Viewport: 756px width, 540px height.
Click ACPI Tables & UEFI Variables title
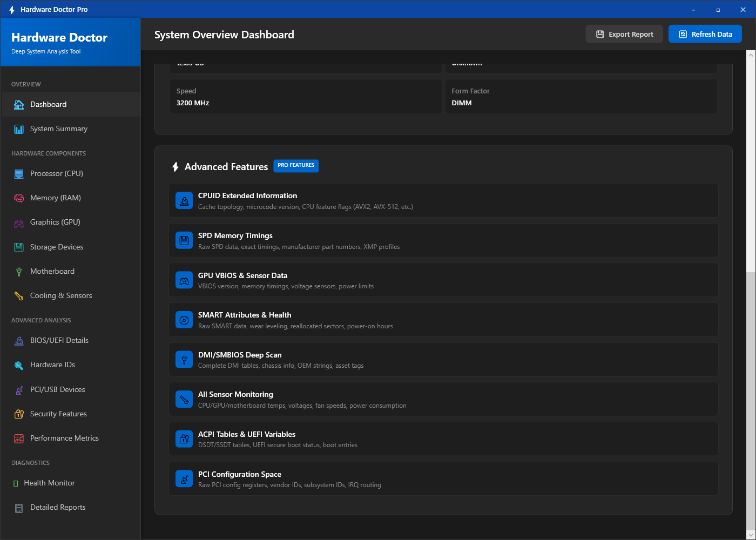coord(247,435)
